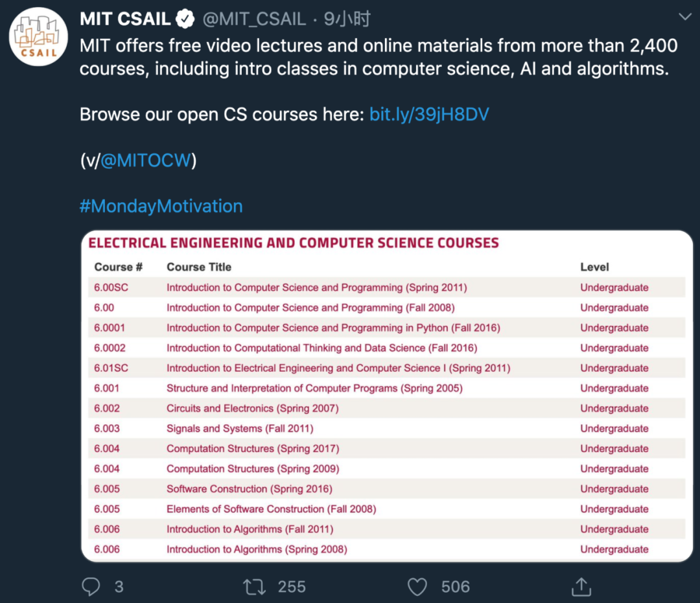Like the tweet using the heart icon

pos(417,587)
